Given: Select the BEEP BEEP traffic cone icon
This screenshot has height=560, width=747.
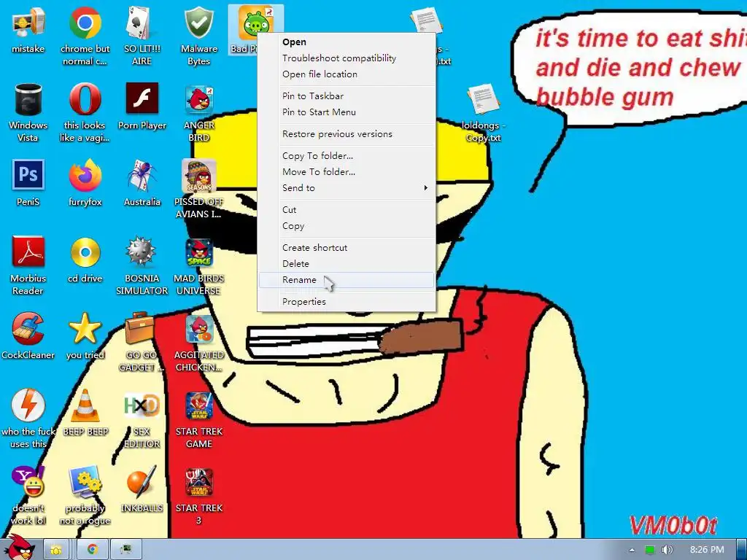Looking at the screenshot, I should pos(85,413).
